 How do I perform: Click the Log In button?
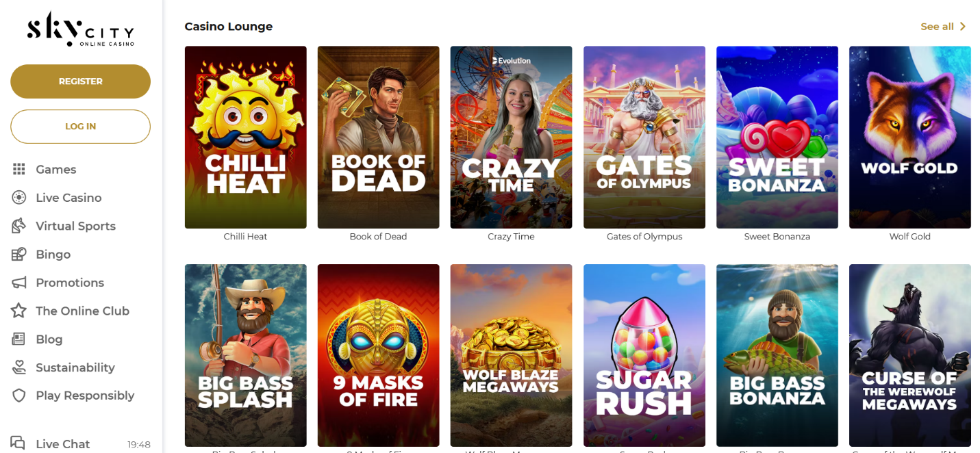[80, 127]
